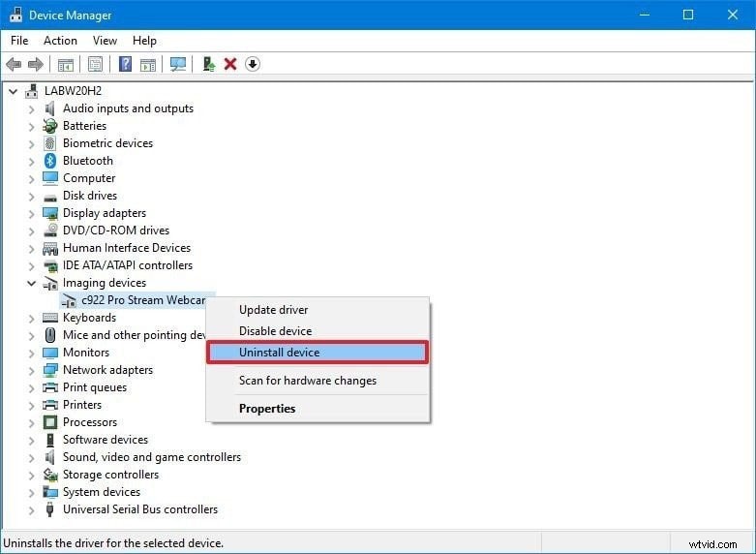Select the LABW20H2 computer name
756x554 pixels.
click(x=73, y=91)
